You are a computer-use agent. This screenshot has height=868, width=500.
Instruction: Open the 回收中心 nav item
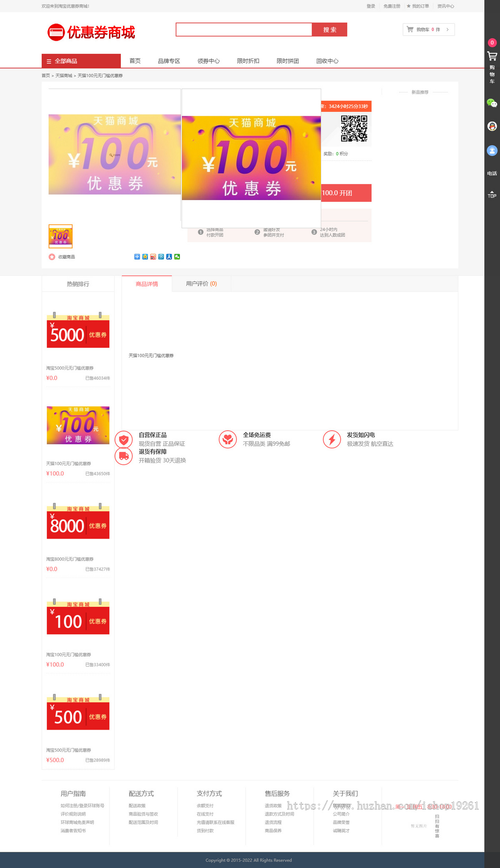[327, 61]
